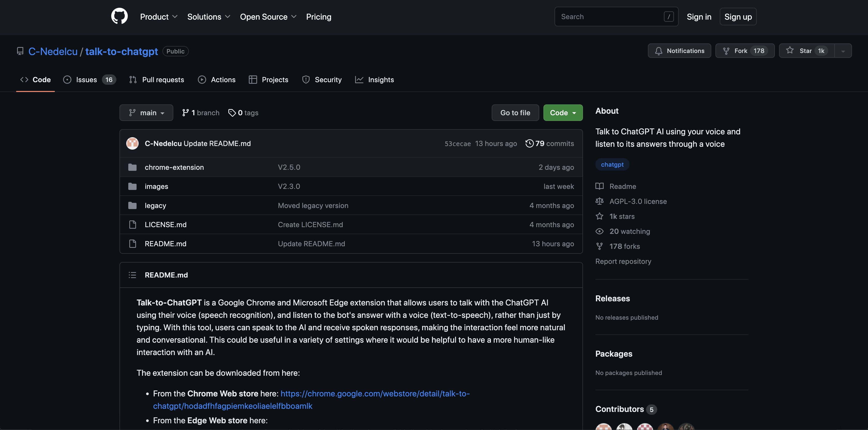Screen dimensions: 868x430
Task: Star the talk-to-chatgpt repository
Action: click(807, 50)
